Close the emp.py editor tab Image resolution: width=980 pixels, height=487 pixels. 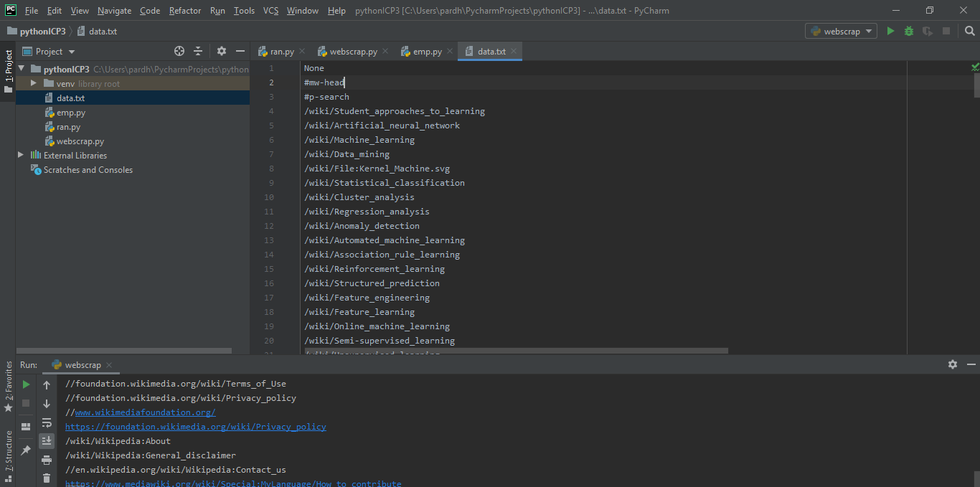pyautogui.click(x=450, y=51)
